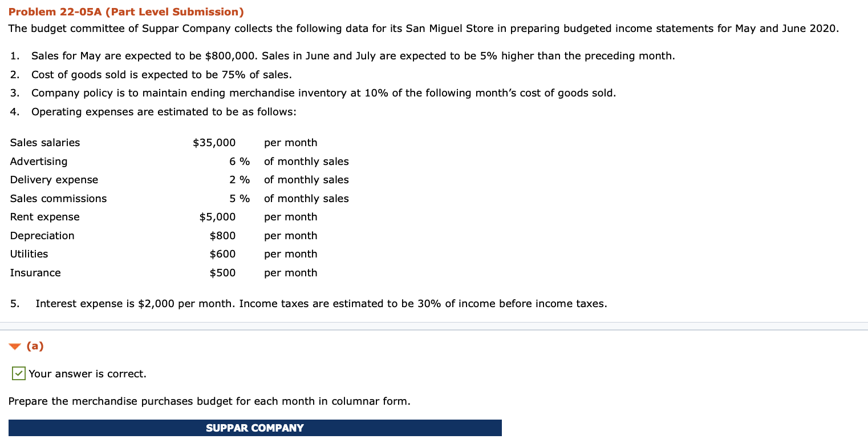Screen dimensions: 868x443
Task: Select the SUPPAR COMPANY header bar
Action: click(x=256, y=428)
